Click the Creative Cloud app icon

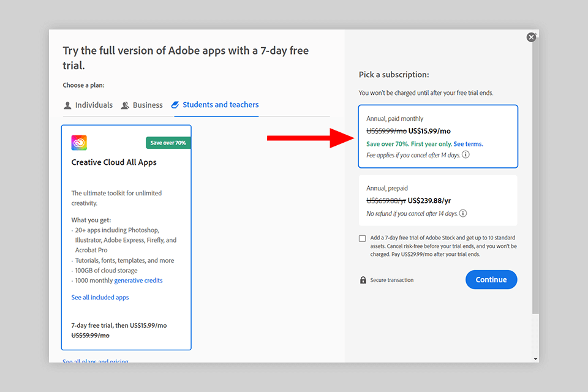click(79, 143)
